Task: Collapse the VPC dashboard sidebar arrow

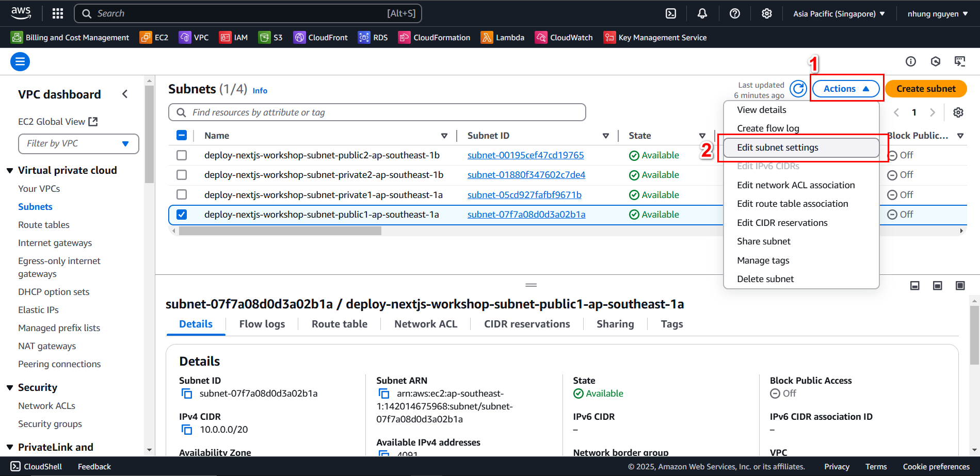Action: pyautogui.click(x=125, y=94)
